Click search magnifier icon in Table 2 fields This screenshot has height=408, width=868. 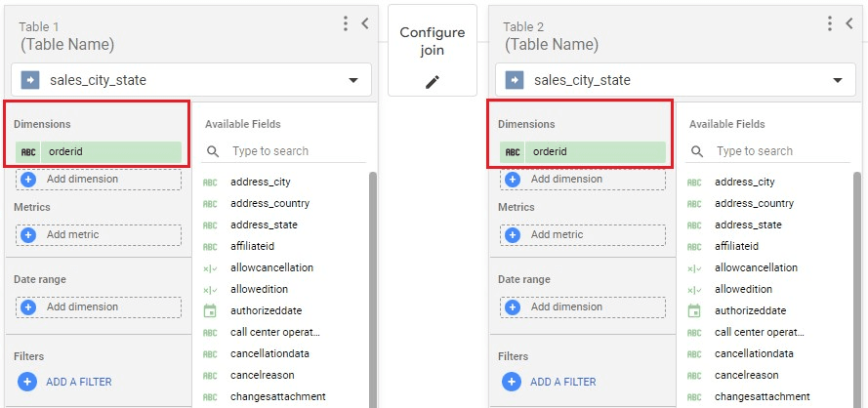(697, 151)
